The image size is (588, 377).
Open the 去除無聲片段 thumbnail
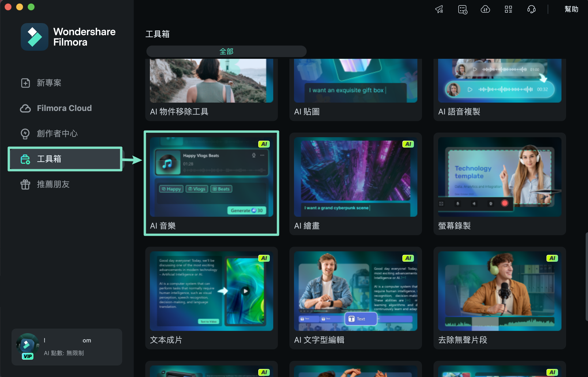[x=500, y=291]
